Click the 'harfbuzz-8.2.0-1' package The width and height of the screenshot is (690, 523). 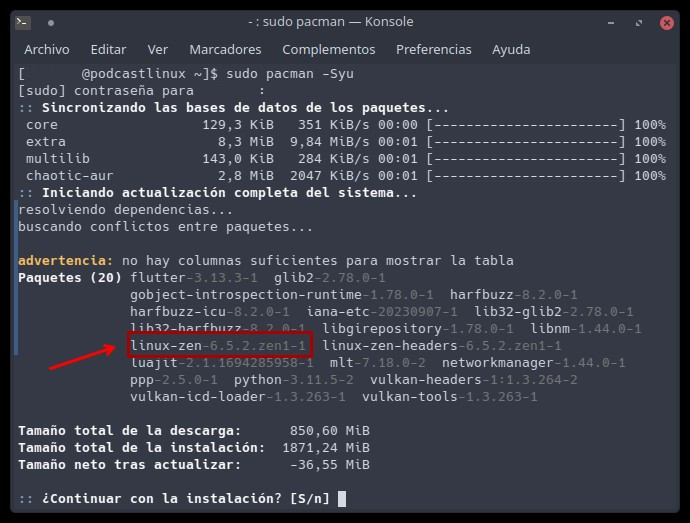(x=514, y=295)
